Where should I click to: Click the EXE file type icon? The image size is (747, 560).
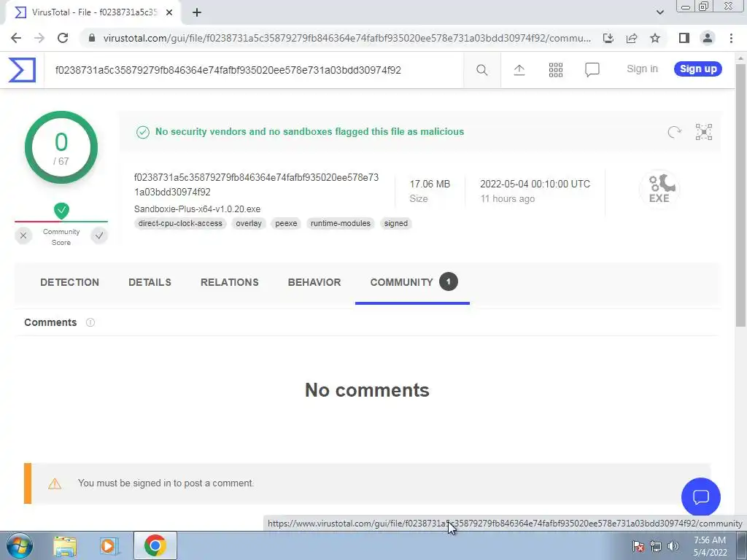click(659, 189)
